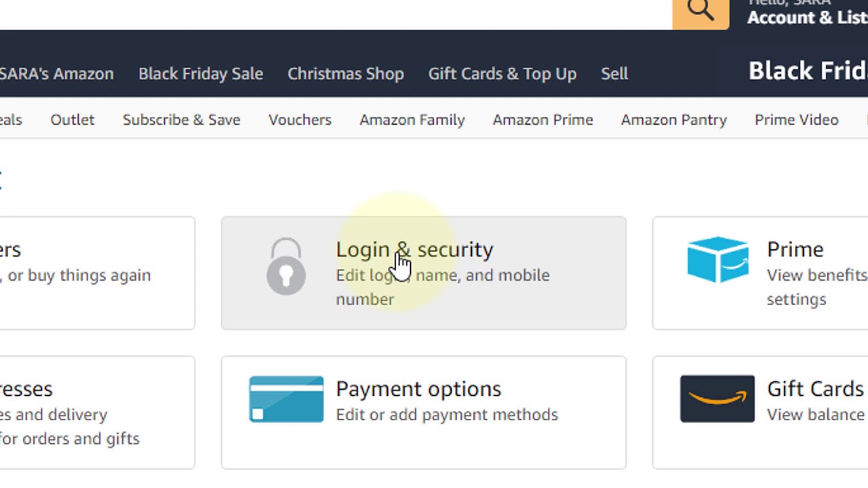Click the blue Prime box icon
The width and height of the screenshot is (868, 488).
717,259
